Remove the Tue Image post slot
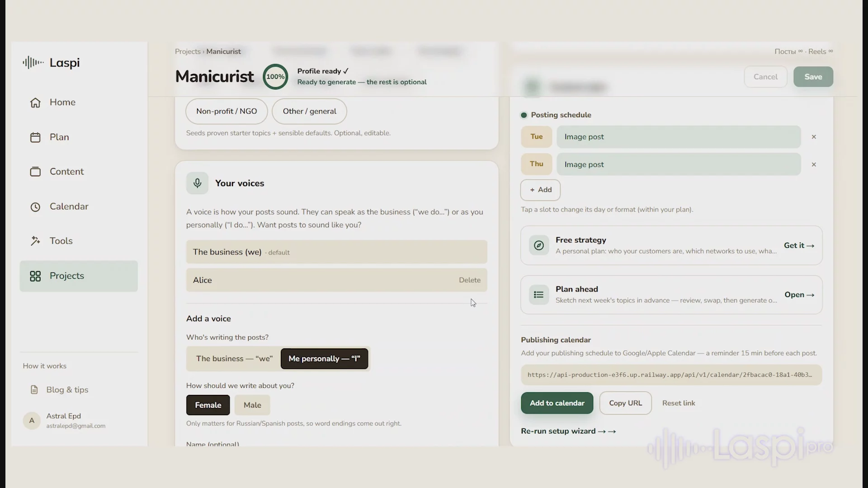This screenshot has height=488, width=868. (x=814, y=137)
